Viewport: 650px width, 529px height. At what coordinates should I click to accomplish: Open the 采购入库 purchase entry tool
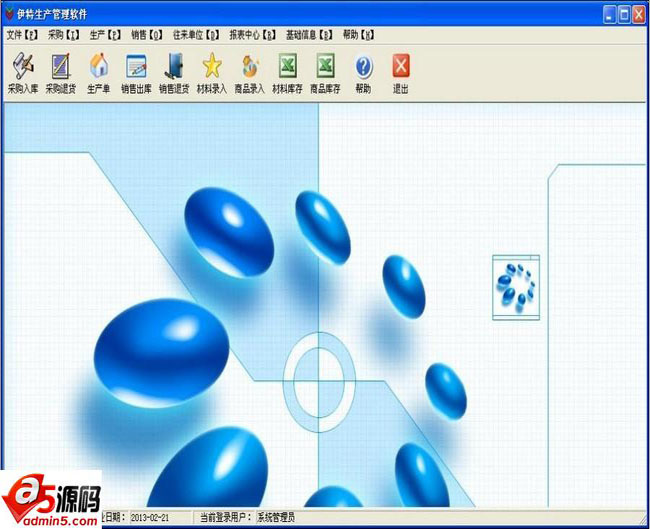tap(23, 73)
